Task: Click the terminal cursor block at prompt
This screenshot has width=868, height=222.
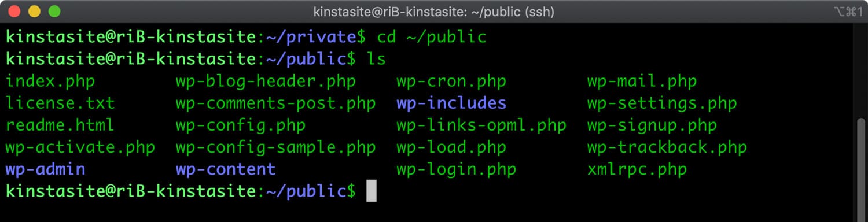Action: pos(372,191)
